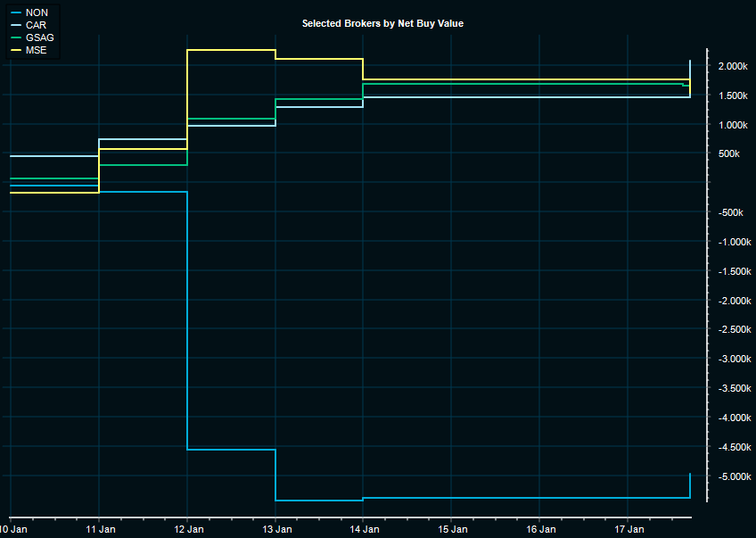Click the chart title 'Selected Brokers by Net Buy Value'
Screen dimensions: 756x538
(x=382, y=23)
